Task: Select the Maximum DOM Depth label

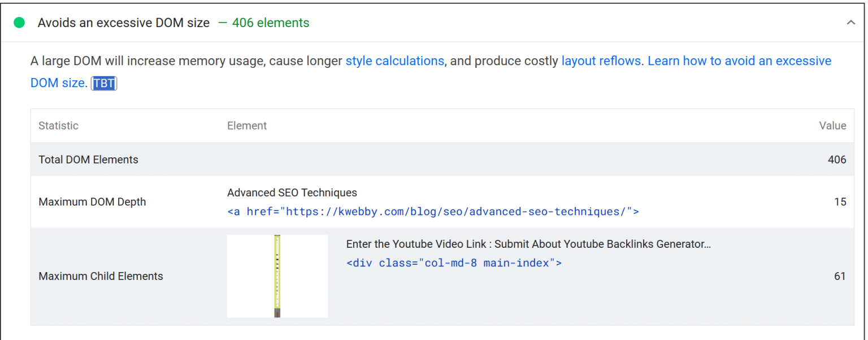Action: [x=92, y=202]
